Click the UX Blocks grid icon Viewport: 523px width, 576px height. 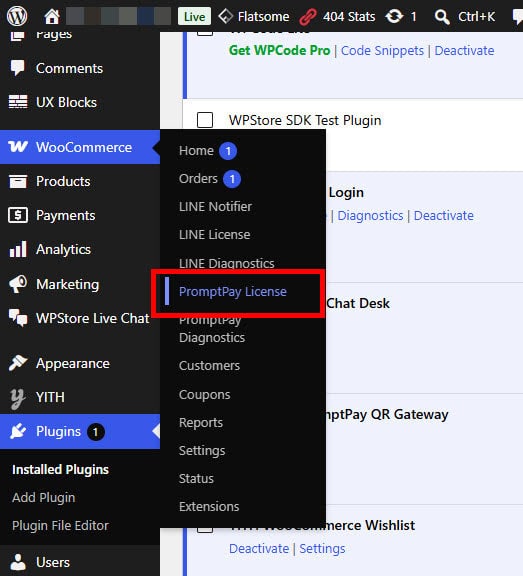pyautogui.click(x=18, y=102)
